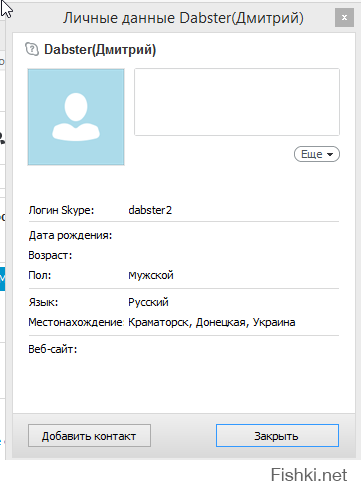
Task: Click the title bar text Личные данные Dabster(Дмитрий)
Action: point(183,18)
